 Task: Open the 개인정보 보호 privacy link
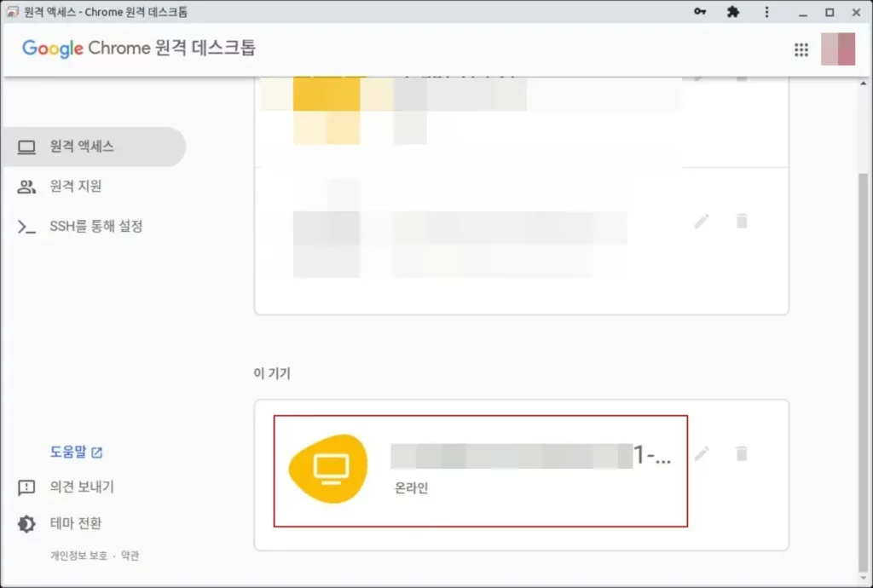[x=78, y=556]
